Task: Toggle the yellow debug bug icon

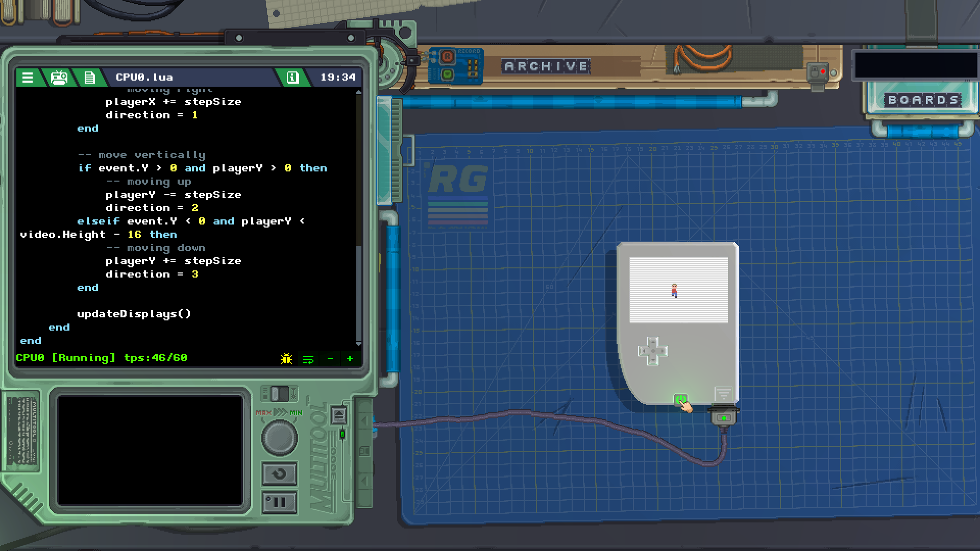Action: point(286,359)
